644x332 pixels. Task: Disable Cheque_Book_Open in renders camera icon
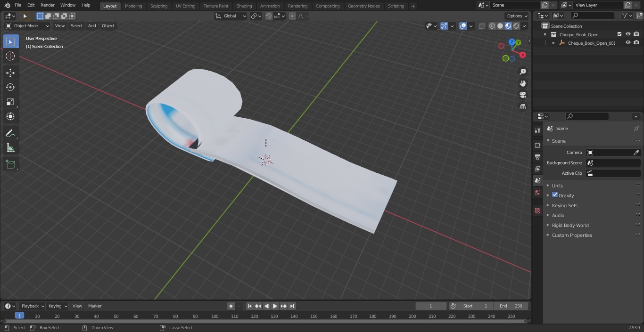tap(636, 34)
